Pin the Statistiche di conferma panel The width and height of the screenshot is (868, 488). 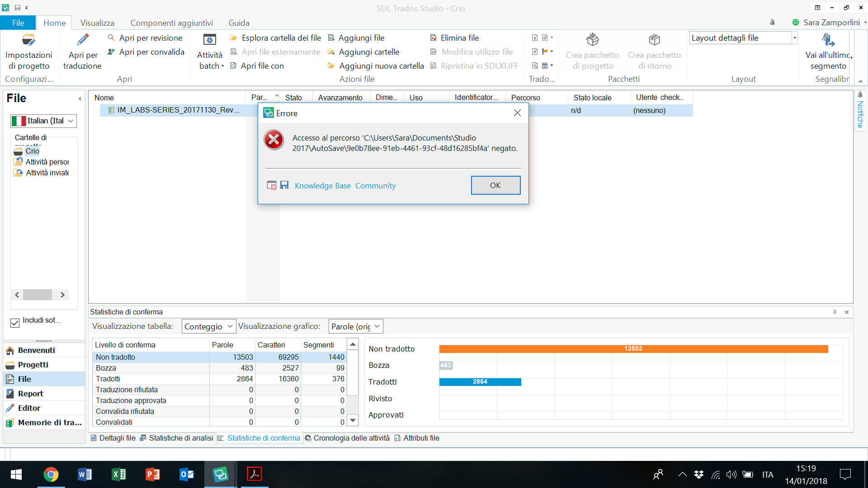point(835,312)
